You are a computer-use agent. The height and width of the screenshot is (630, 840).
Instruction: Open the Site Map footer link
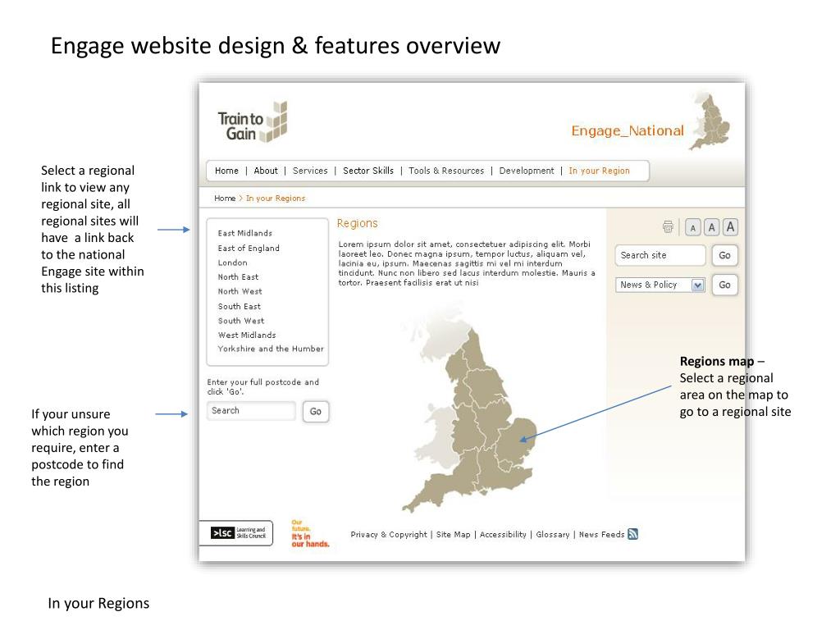[x=453, y=535]
